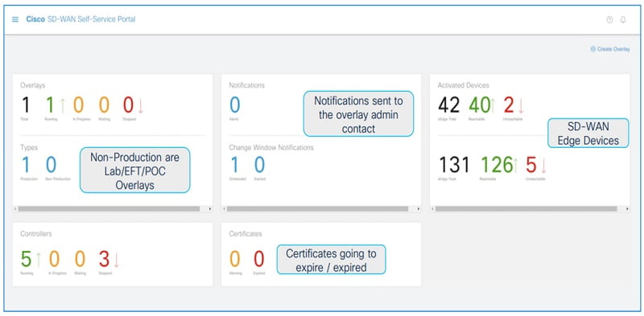This screenshot has height=316, width=644.
Task: Select the Overlays In Progress count 0
Action: (x=78, y=105)
